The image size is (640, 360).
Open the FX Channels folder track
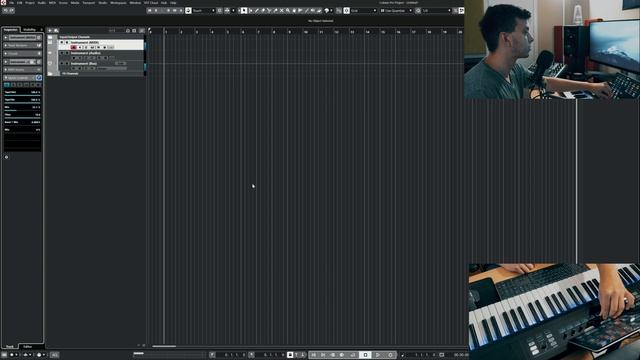coord(70,73)
